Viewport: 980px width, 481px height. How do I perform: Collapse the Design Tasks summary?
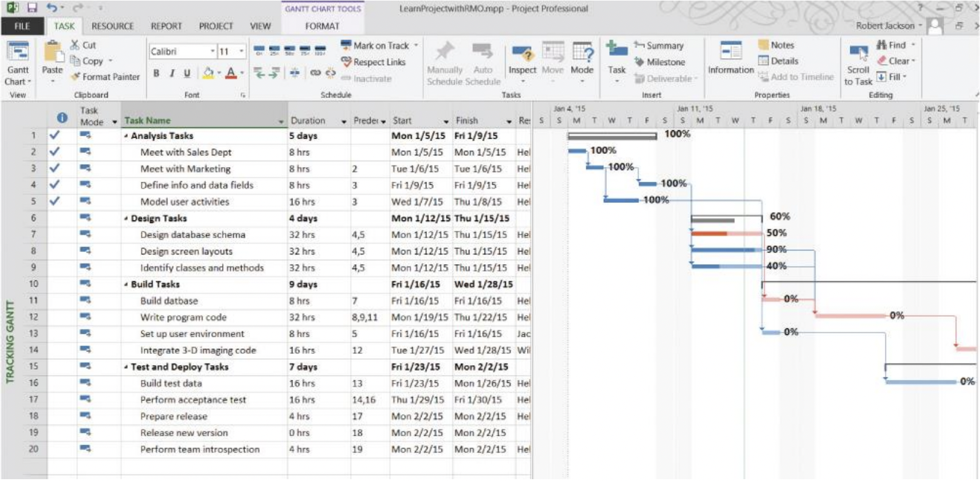(x=126, y=219)
